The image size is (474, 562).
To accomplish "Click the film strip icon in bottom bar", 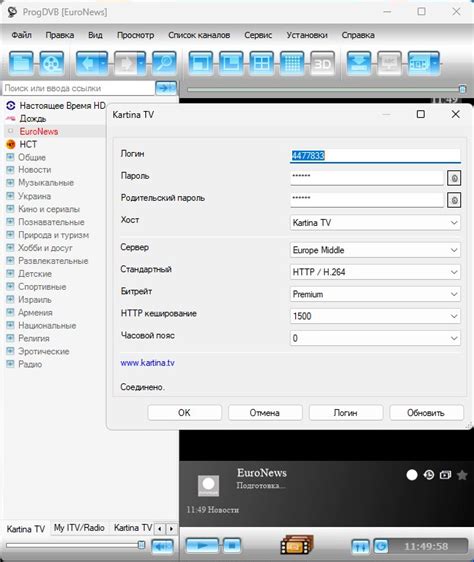I will pyautogui.click(x=296, y=544).
